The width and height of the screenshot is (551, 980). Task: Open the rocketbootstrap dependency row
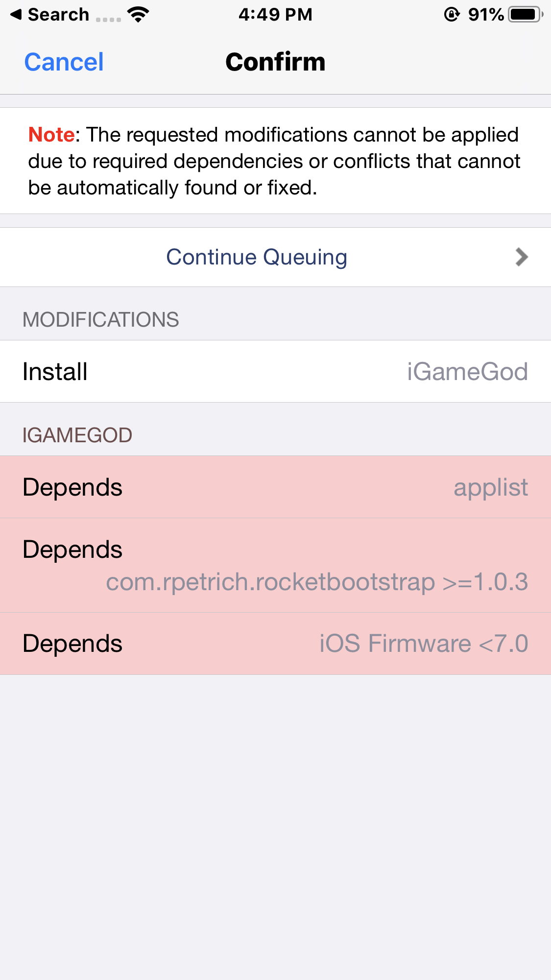click(x=275, y=565)
